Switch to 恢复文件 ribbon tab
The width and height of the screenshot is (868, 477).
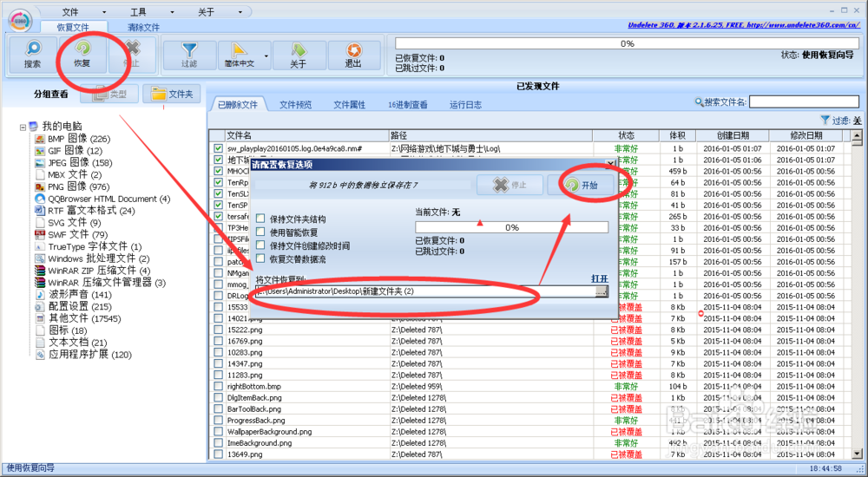click(x=73, y=27)
